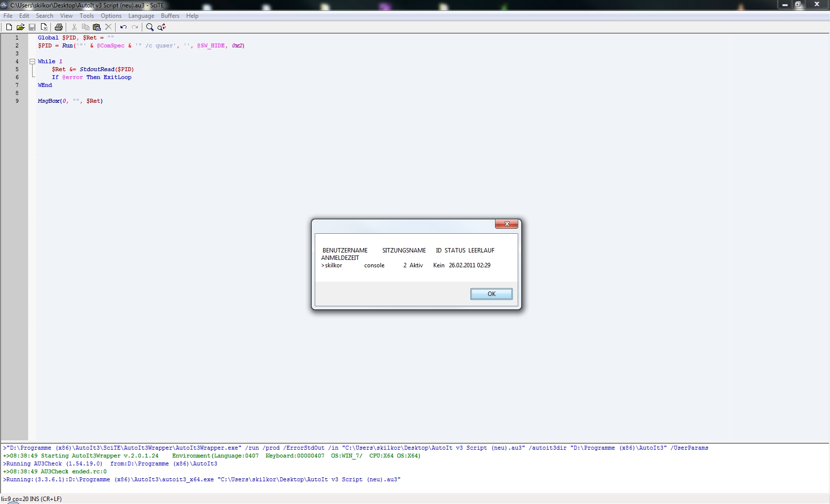Click line 9 containing MsgBox in the editor
The height and width of the screenshot is (504, 830).
point(70,101)
